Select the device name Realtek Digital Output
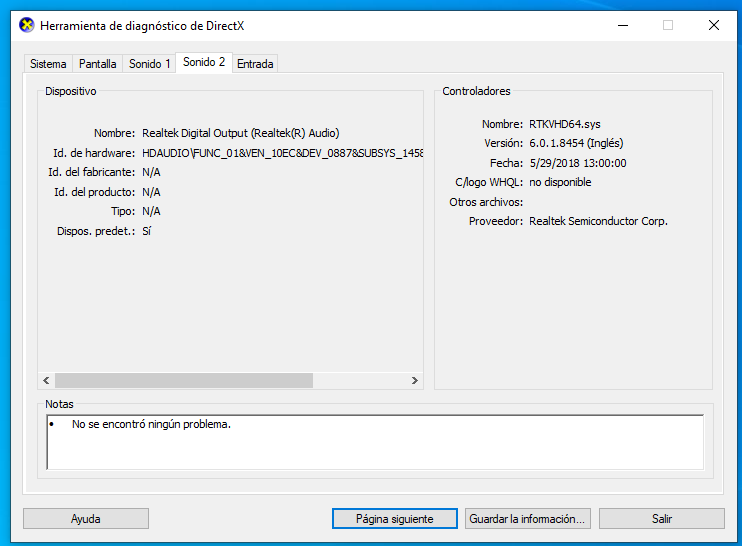The width and height of the screenshot is (742, 546). (x=240, y=133)
